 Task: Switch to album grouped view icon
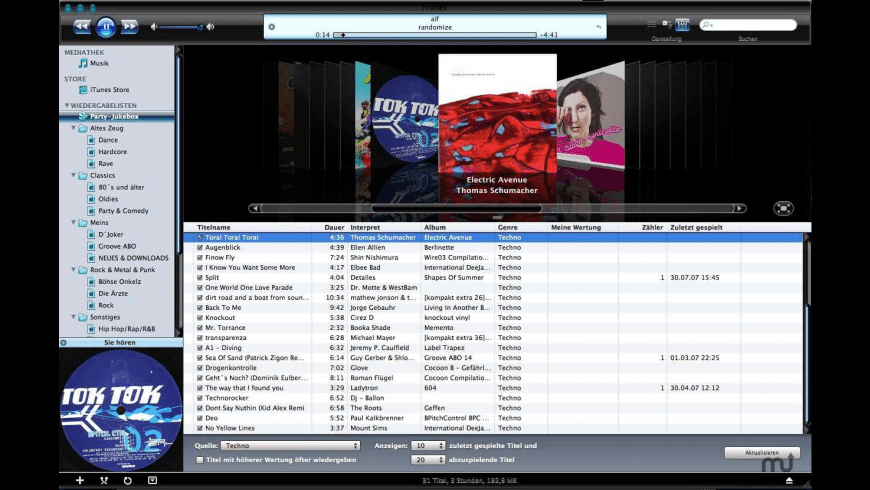[x=667, y=24]
